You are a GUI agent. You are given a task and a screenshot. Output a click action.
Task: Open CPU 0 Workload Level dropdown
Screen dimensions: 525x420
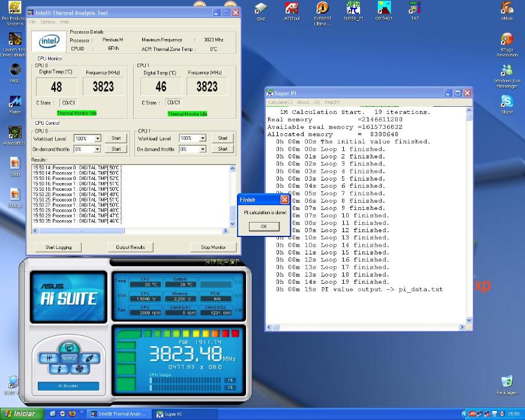(x=98, y=139)
